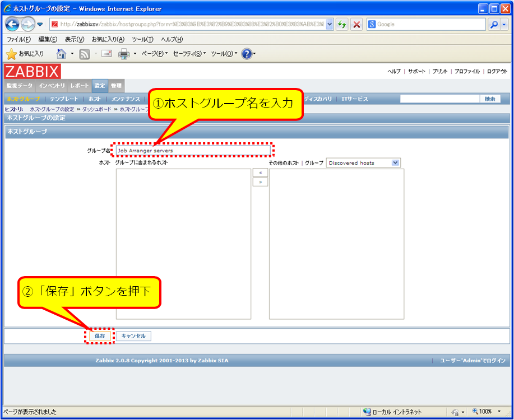Screen dimensions: 514x420
Task: Click the red Stop X icon
Action: point(356,24)
